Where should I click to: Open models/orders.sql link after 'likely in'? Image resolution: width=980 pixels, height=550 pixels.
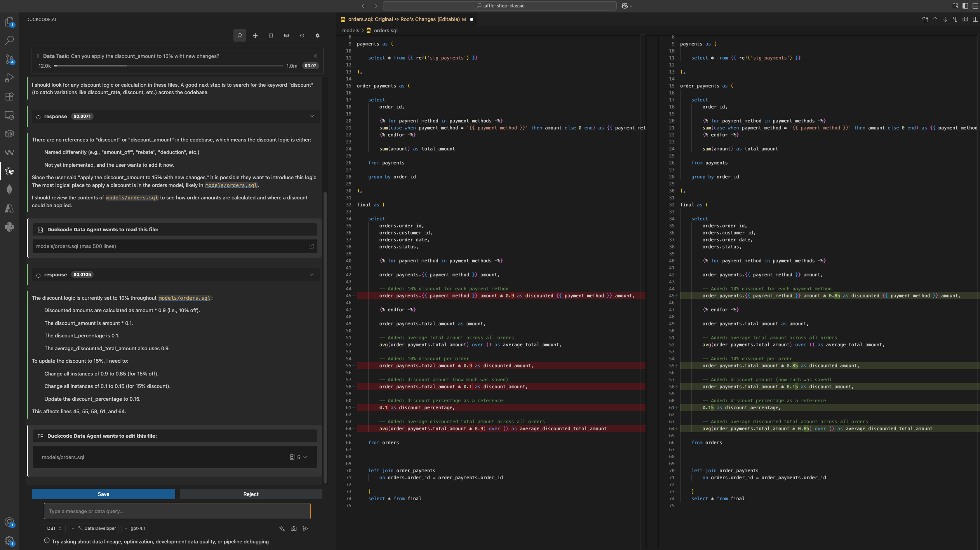(x=231, y=185)
